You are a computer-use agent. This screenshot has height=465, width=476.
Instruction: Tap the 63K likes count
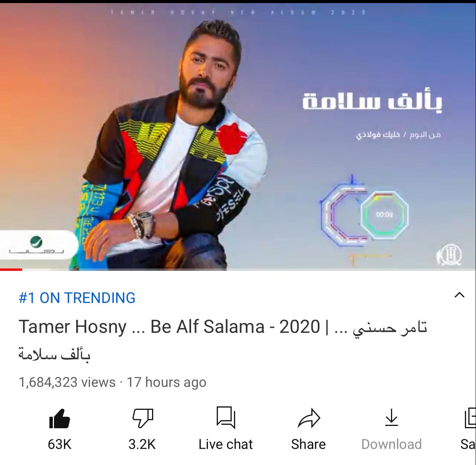point(59,444)
